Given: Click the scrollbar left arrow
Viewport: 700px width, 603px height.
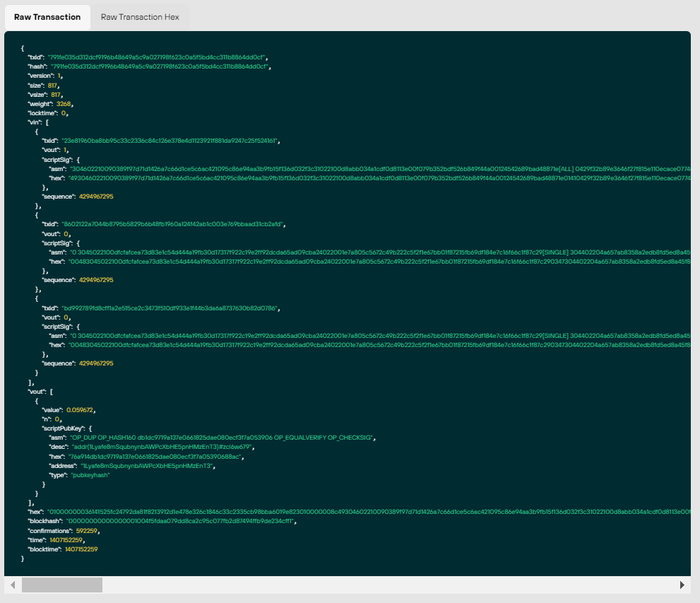Looking at the screenshot, I should (14, 584).
